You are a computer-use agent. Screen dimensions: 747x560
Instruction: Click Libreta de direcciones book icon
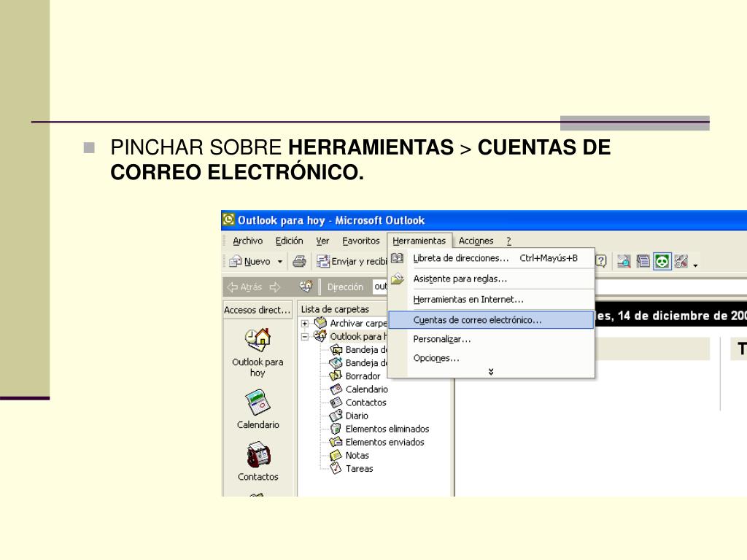pyautogui.click(x=398, y=258)
